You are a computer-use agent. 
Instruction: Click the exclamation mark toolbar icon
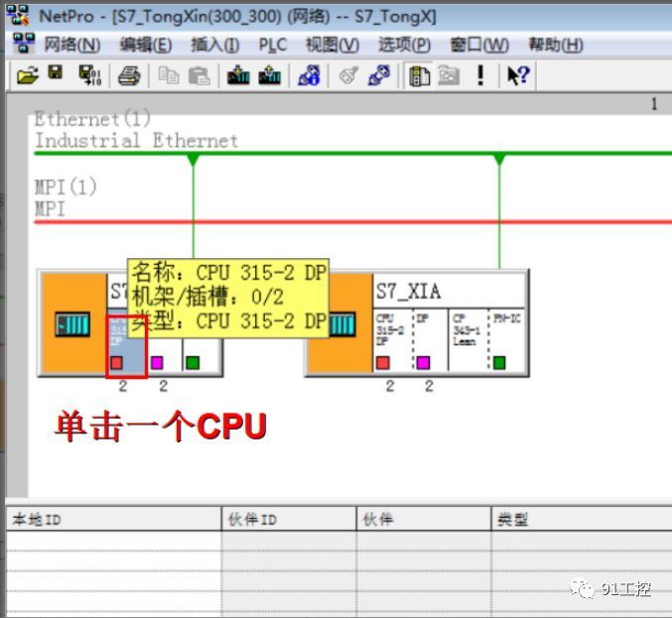tap(480, 75)
